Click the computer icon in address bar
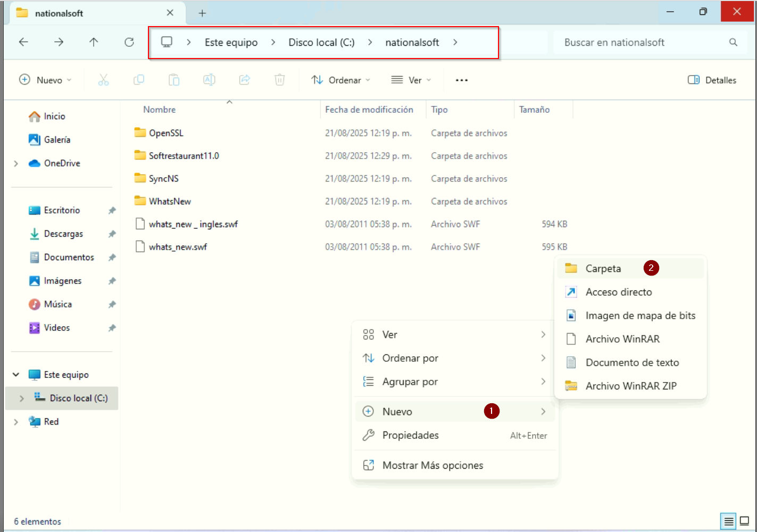This screenshot has width=757, height=532. pyautogui.click(x=167, y=42)
